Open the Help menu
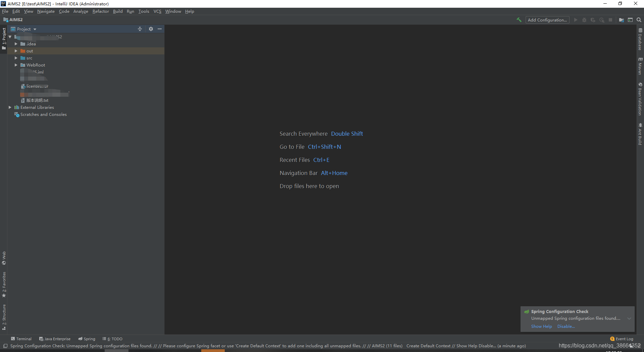This screenshot has width=644, height=352. [190, 11]
